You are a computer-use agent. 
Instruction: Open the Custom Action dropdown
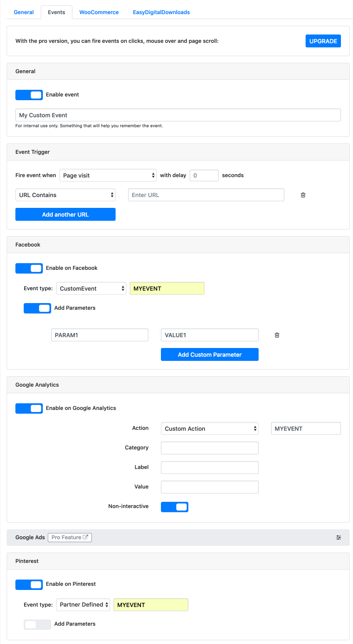coord(210,429)
